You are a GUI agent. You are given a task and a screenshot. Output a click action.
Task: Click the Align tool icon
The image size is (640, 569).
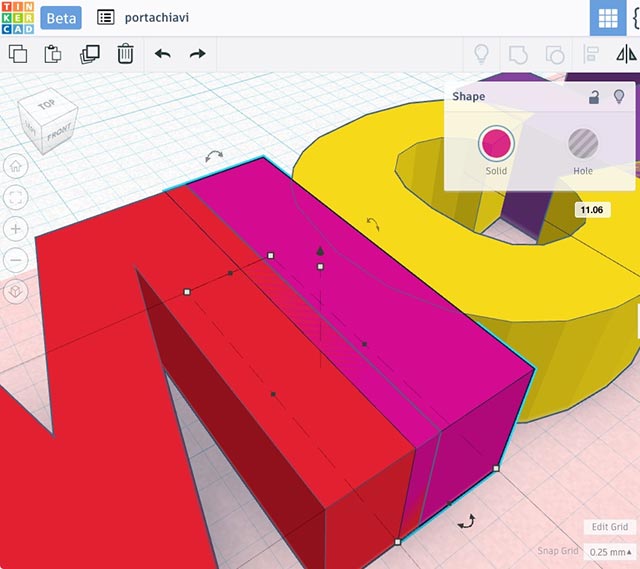coord(590,54)
